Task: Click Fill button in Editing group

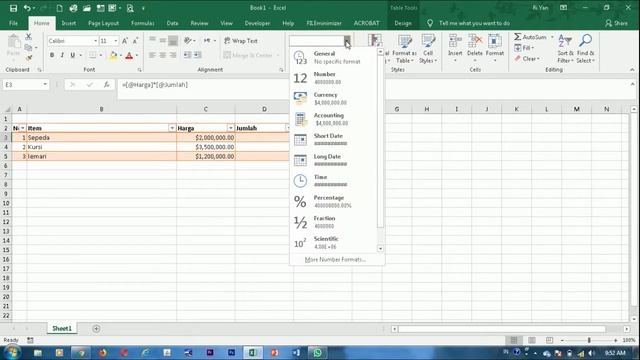Action: (524, 48)
